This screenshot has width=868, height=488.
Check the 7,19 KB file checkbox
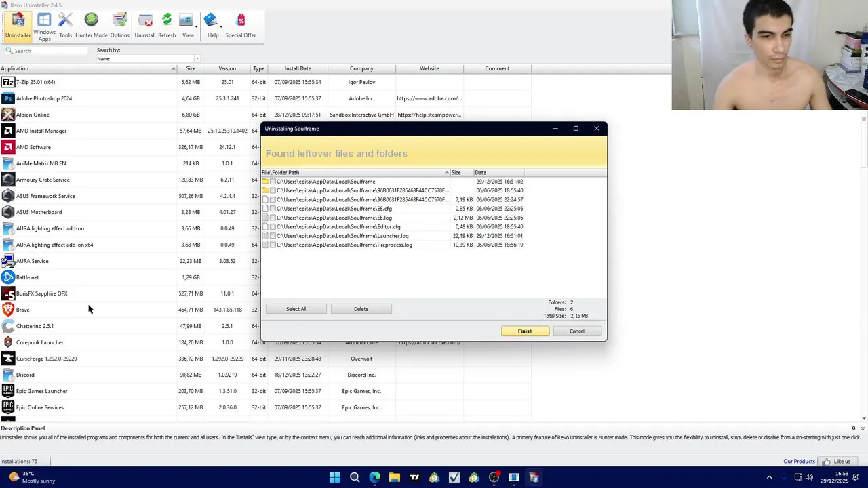273,200
